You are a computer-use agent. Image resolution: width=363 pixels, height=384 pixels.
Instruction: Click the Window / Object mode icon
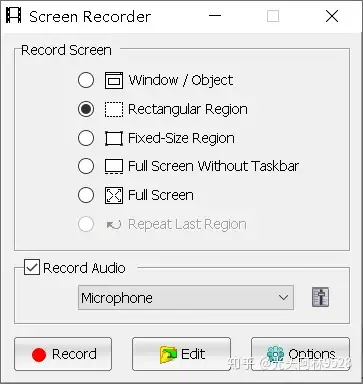pyautogui.click(x=114, y=80)
